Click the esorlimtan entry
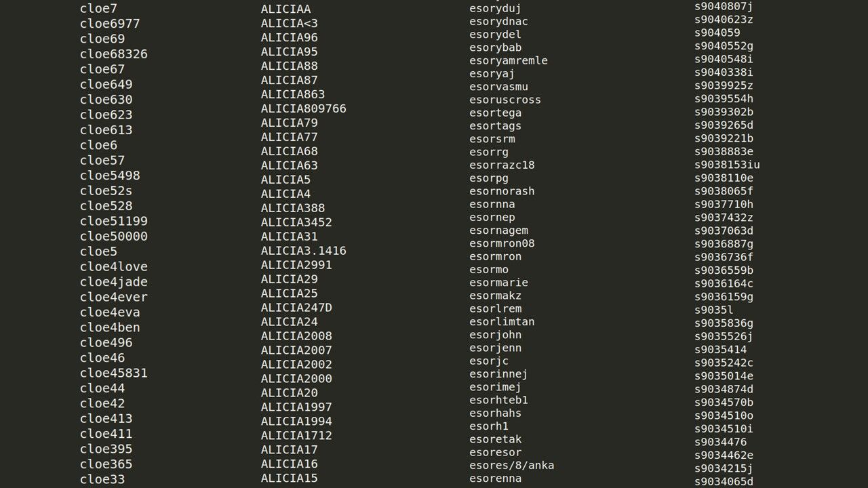Viewport: 868px width, 488px height. click(x=502, y=321)
